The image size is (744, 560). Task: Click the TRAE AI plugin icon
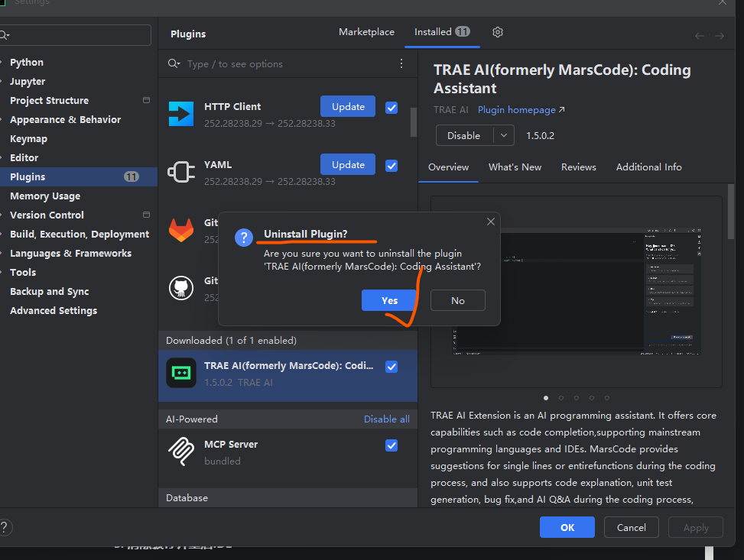pos(180,373)
